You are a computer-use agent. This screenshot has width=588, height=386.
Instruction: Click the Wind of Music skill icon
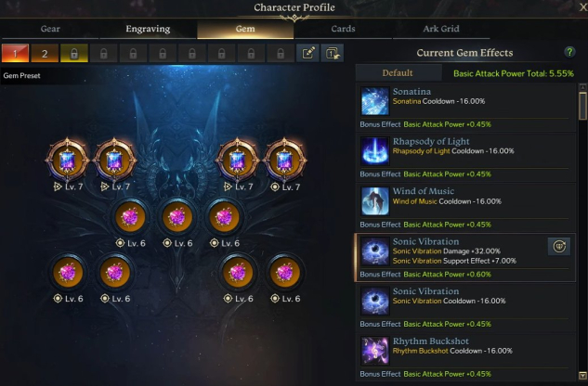374,201
